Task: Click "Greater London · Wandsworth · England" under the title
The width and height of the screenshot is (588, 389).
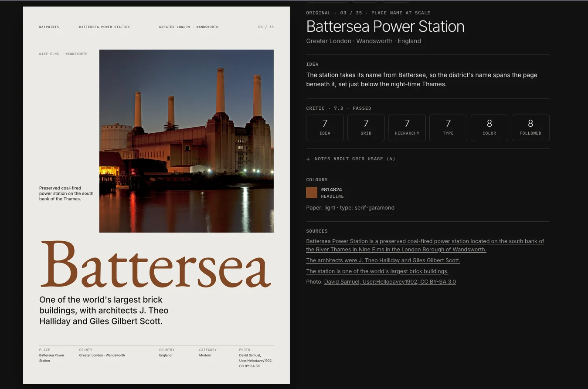Action: 364,41
